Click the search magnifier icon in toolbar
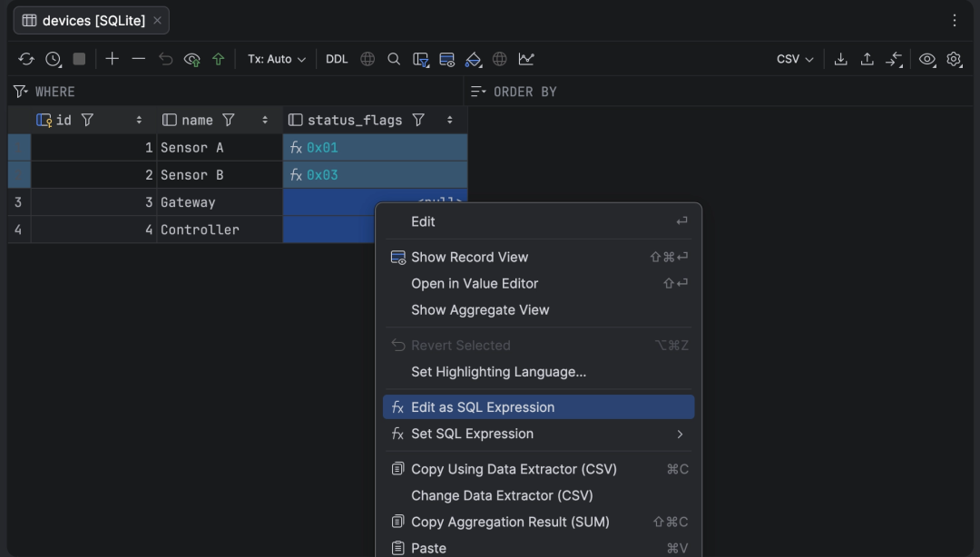The height and width of the screenshot is (557, 980). 394,59
